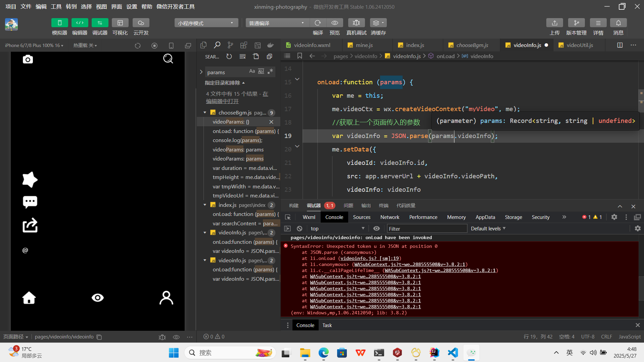Open results in editor link
The width and height of the screenshot is (644, 362).
pos(222,101)
